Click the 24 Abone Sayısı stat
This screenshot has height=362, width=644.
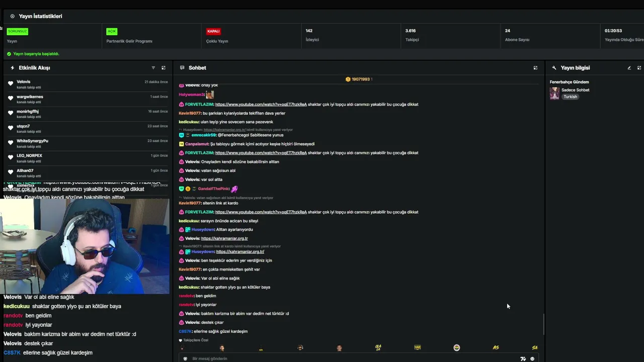pyautogui.click(x=517, y=35)
